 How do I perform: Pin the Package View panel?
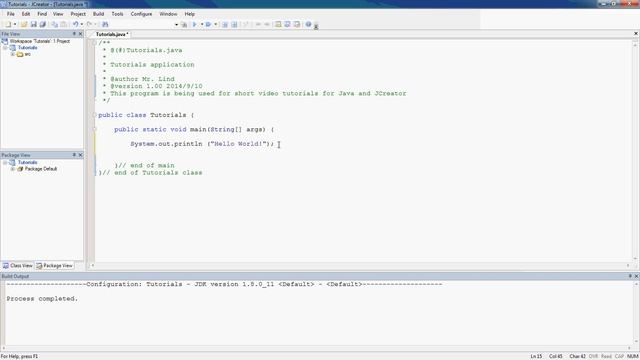(x=74, y=155)
